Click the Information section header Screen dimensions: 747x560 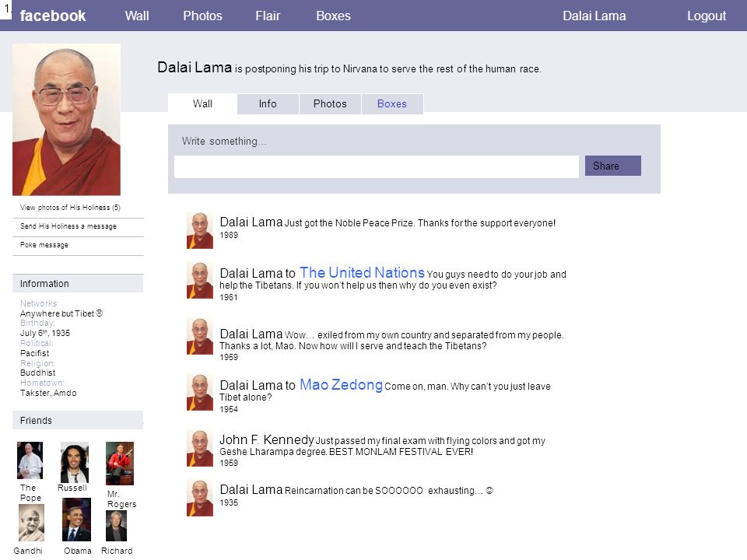(78, 283)
